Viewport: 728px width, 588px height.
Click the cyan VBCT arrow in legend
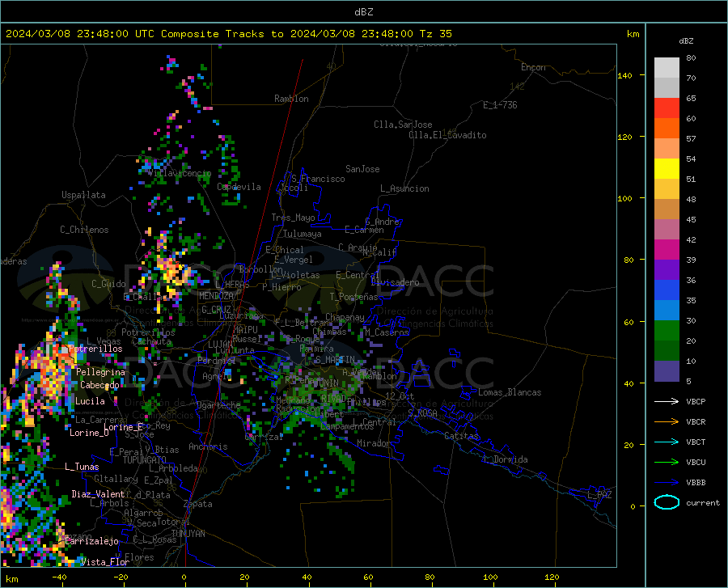click(x=667, y=442)
